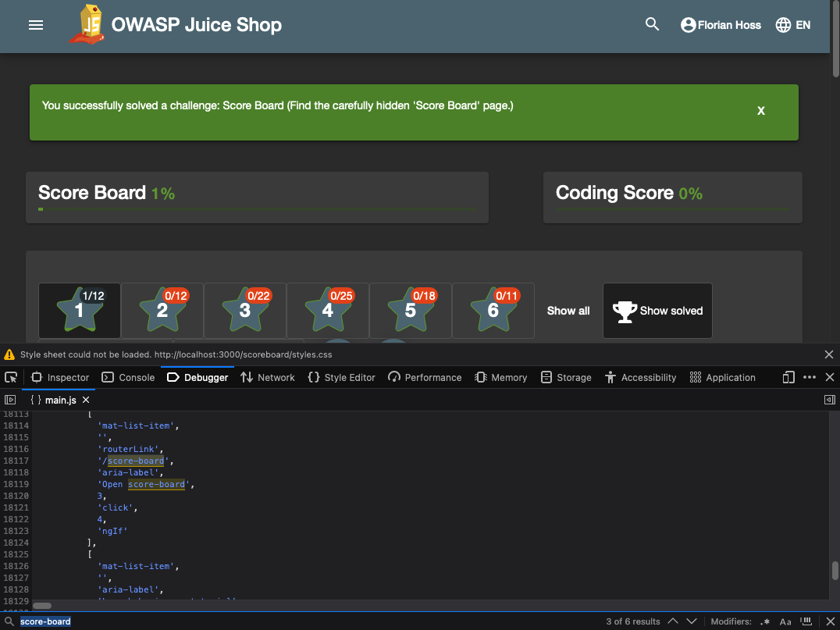This screenshot has width=840, height=630.
Task: Toggle whole-word search modifier
Action: tap(806, 622)
